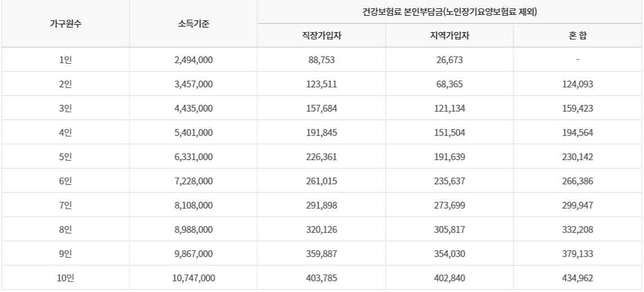The width and height of the screenshot is (644, 292).
Task: Click the 2인 row label
Action: click(x=66, y=85)
